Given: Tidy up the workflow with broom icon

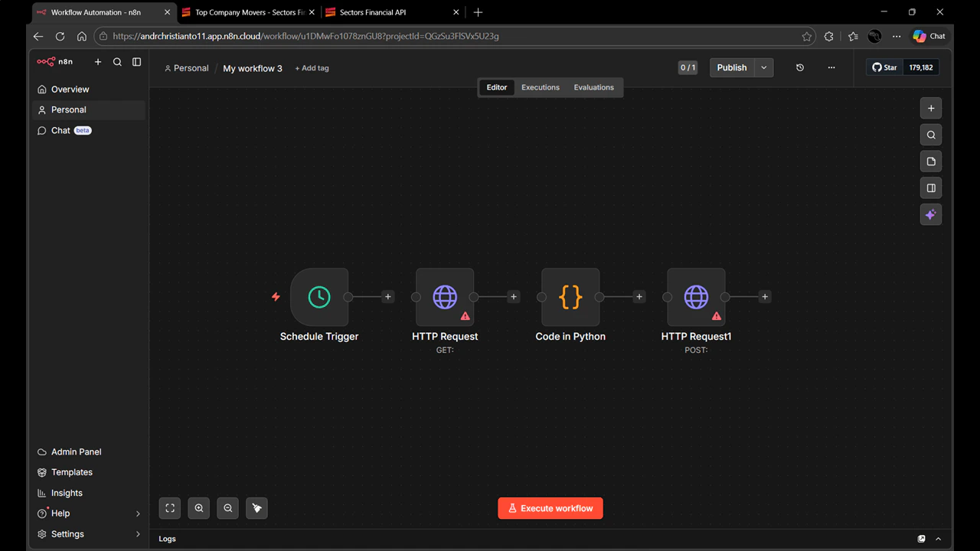Looking at the screenshot, I should pos(256,508).
